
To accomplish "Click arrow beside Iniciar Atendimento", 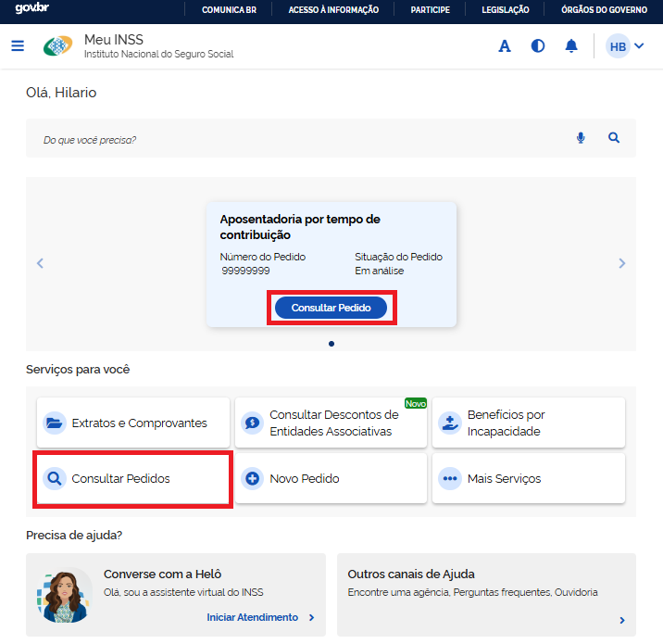I will (312, 617).
